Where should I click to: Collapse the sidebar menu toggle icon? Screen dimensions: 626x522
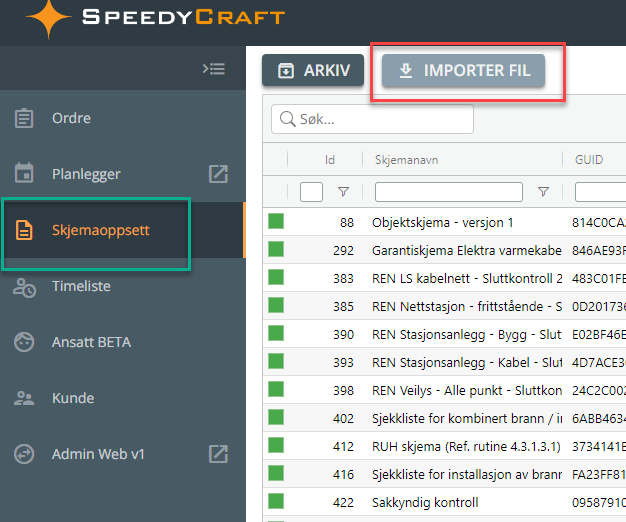pos(214,69)
